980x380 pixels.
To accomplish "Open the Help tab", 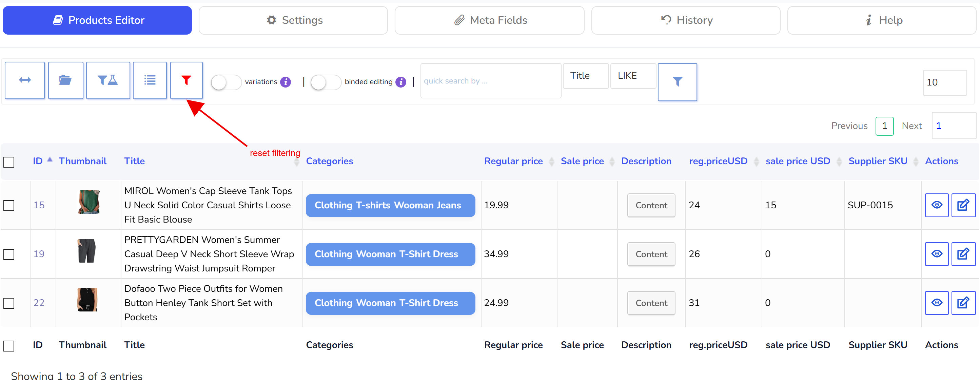I will pos(882,20).
